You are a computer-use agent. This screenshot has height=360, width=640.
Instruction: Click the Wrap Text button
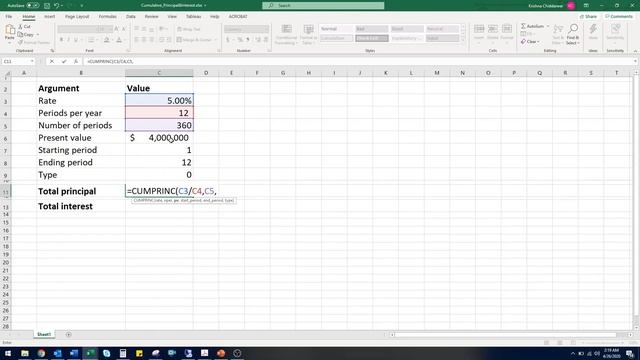coord(189,29)
